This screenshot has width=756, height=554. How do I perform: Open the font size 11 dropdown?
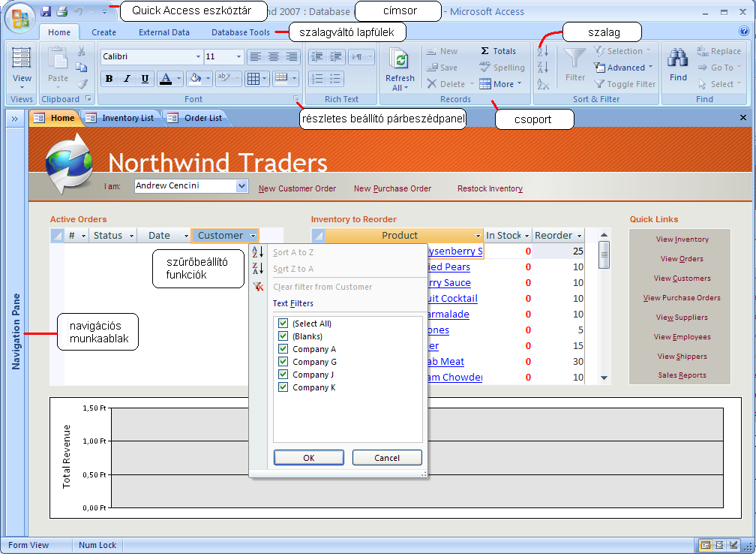tap(238, 56)
